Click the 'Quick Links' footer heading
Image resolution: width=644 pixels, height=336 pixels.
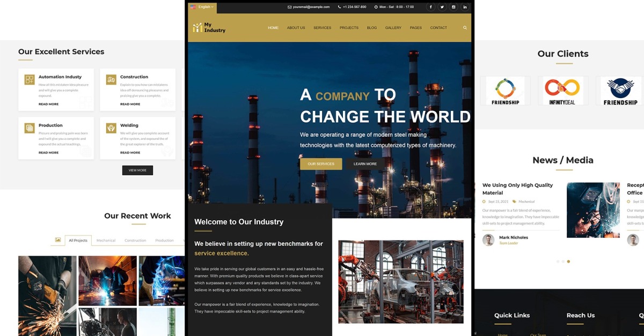[512, 316]
